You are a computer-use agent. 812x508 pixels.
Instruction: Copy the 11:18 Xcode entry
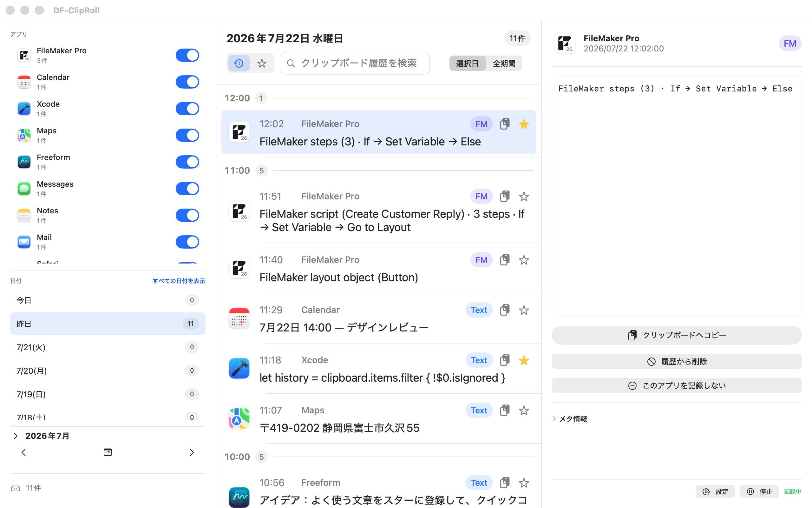coord(505,360)
